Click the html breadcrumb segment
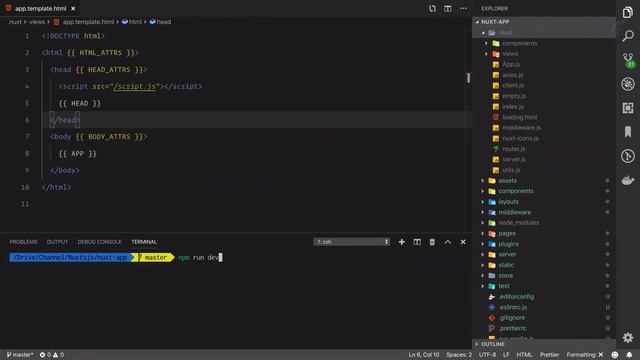 point(131,22)
